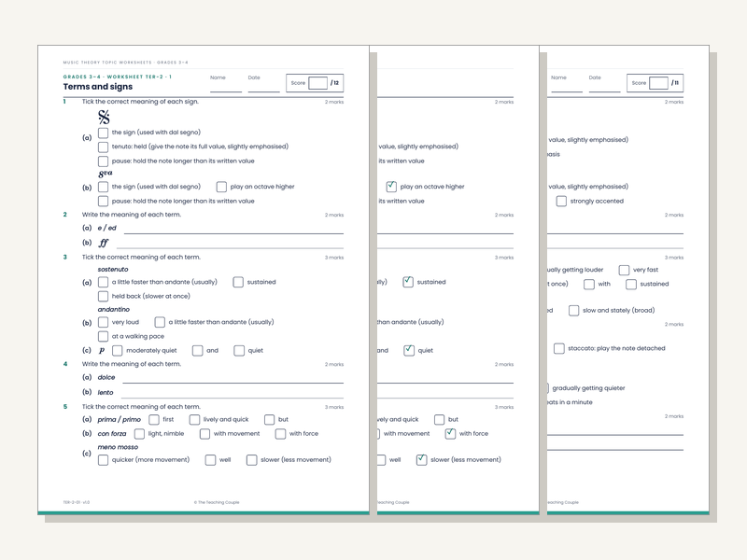Tick 'the sign (used with dal segno)' under 1(b)
The width and height of the screenshot is (747, 560).
(x=103, y=187)
